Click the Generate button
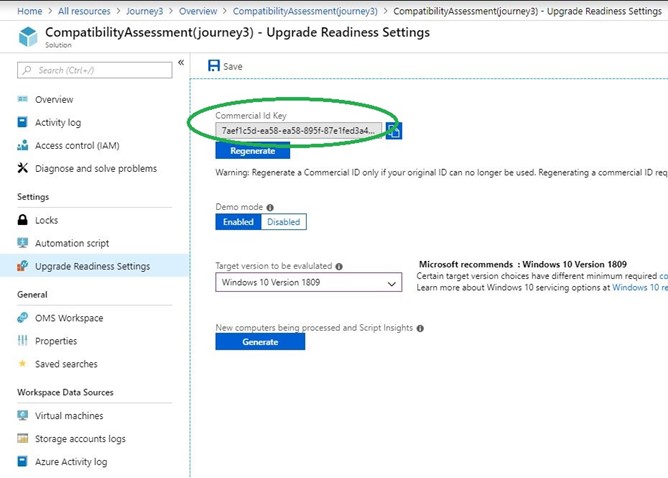The height and width of the screenshot is (478, 668). coord(259,342)
